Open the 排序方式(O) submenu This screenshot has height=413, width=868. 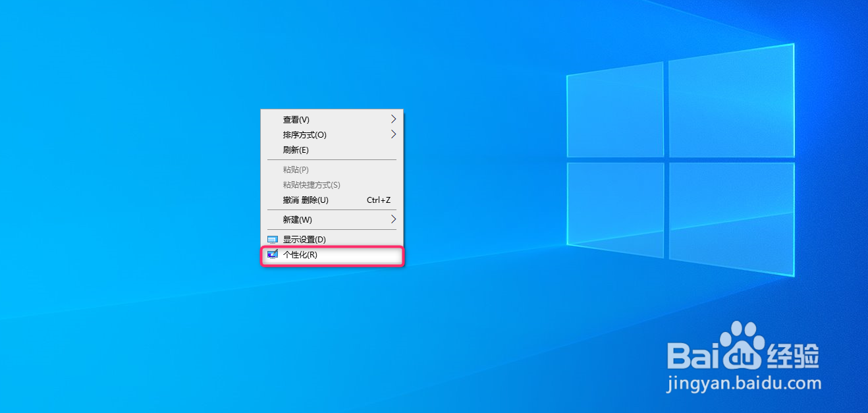(332, 134)
